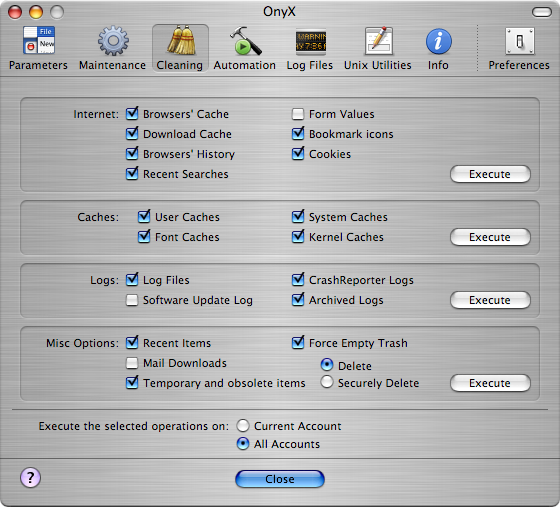Uncheck the Cookies checkbox

298,154
